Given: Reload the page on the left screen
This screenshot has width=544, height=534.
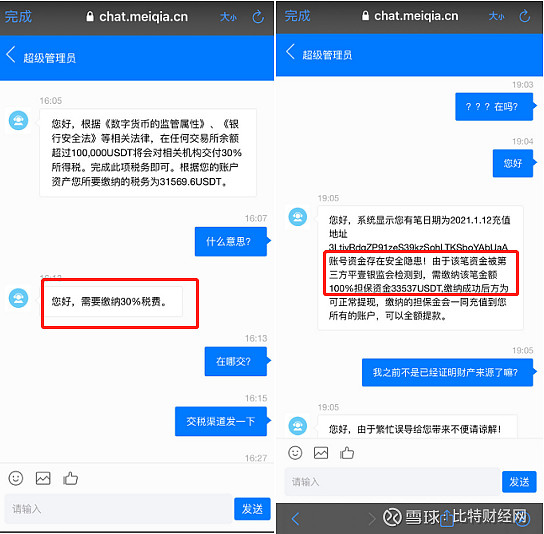Looking at the screenshot, I should click(x=258, y=17).
